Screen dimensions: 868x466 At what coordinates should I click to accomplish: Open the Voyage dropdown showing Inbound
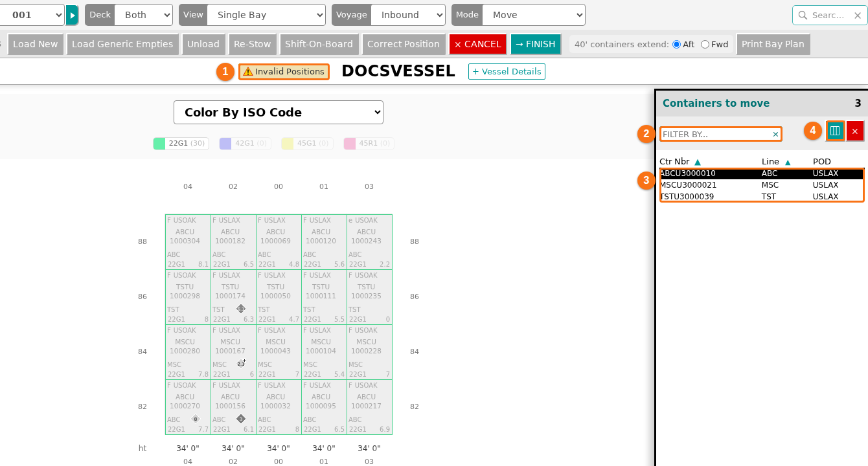pos(408,15)
